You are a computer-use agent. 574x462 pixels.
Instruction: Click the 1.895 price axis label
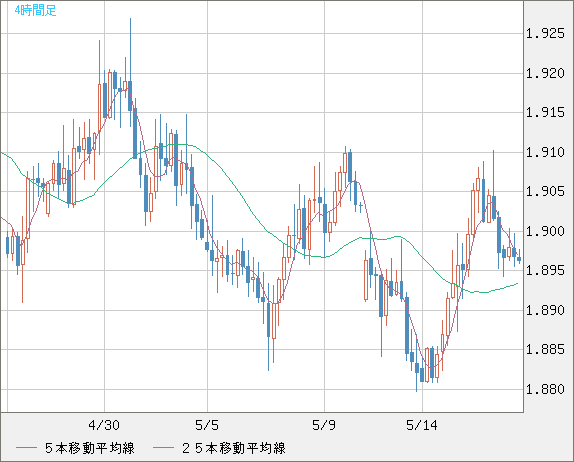click(x=545, y=271)
